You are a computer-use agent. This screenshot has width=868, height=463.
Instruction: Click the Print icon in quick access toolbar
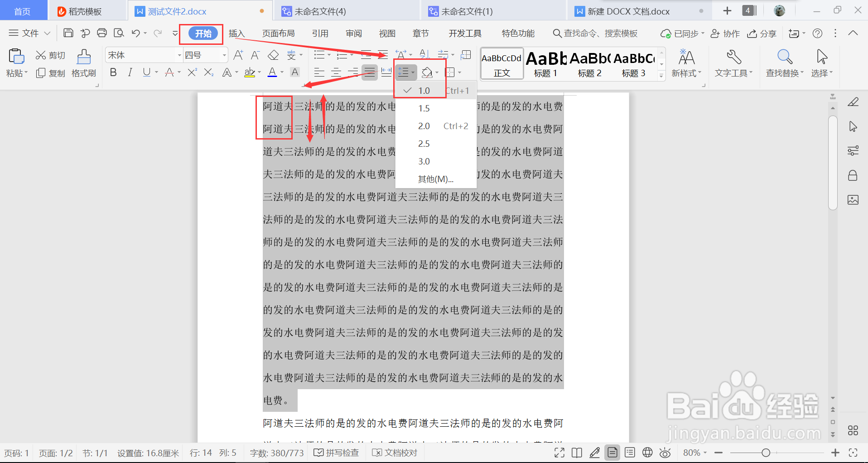pos(102,33)
